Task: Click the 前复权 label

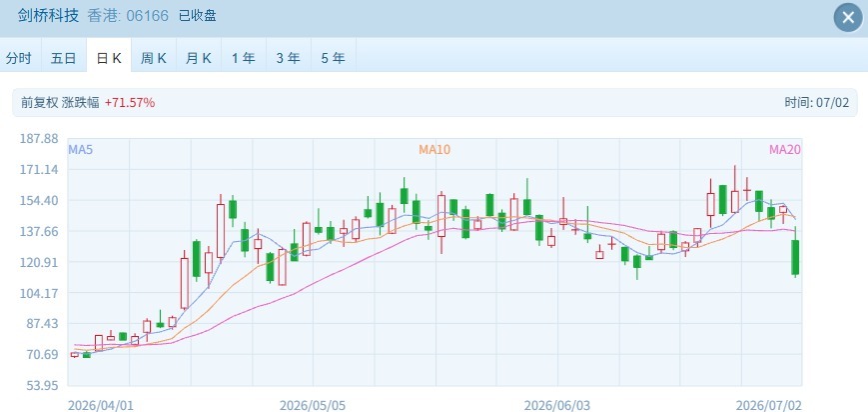Action: (39, 103)
